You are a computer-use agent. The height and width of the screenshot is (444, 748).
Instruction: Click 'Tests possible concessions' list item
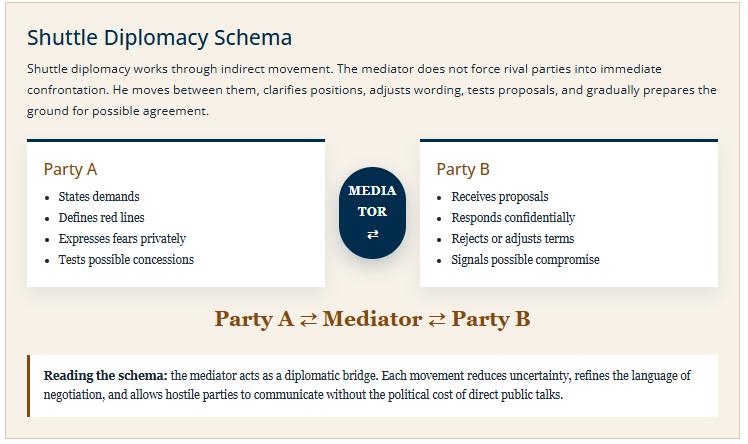click(x=126, y=259)
